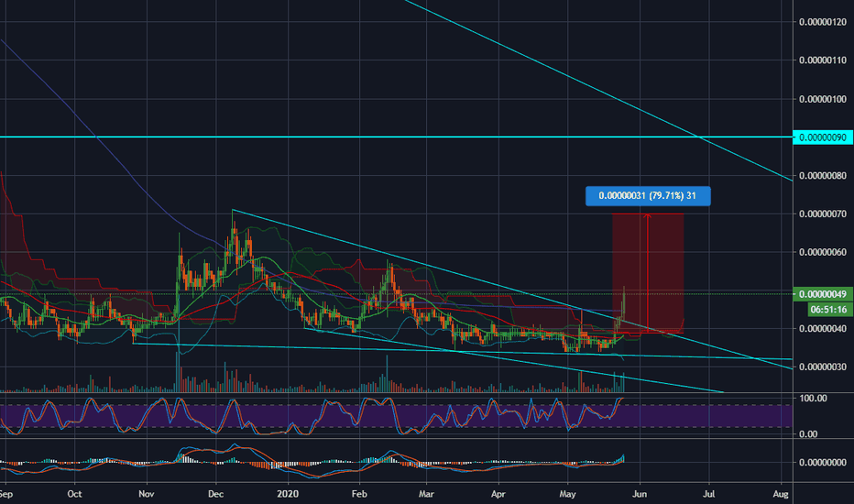Viewport: 854px width, 504px height.
Task: Click the countdown timer 06:51:16
Action: pos(828,310)
